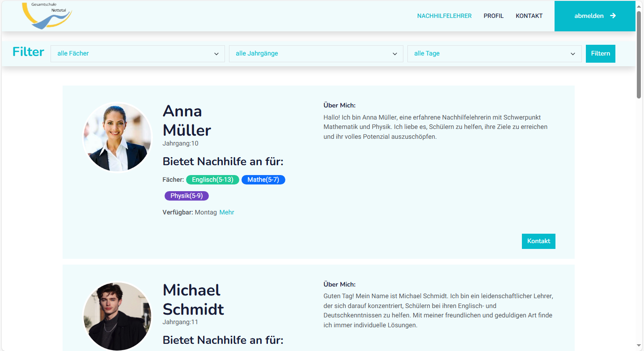
Task: Contact Anna Müller via Kontakt button
Action: pyautogui.click(x=538, y=241)
